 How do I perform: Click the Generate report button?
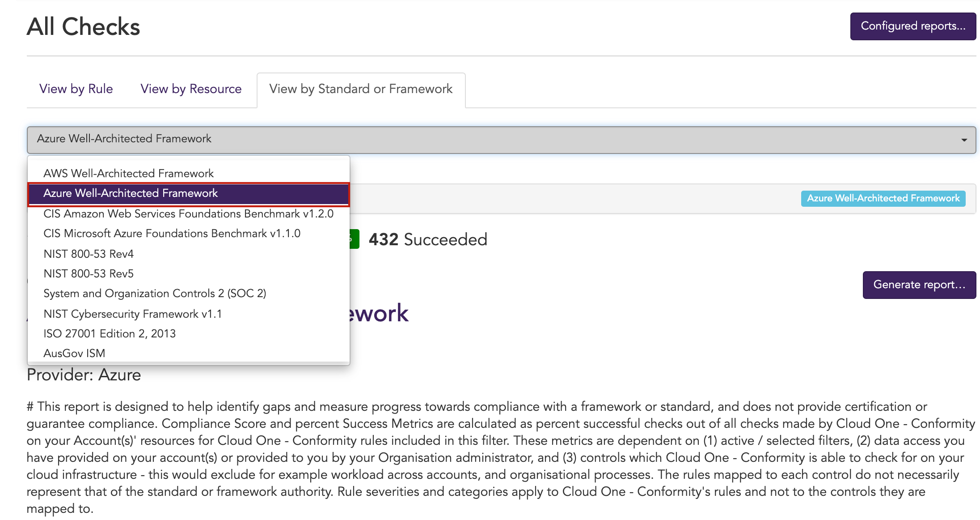coord(919,285)
